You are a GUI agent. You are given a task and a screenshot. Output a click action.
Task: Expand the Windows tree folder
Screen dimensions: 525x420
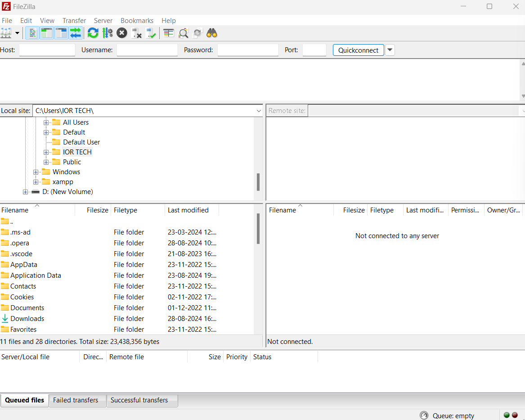[36, 172]
